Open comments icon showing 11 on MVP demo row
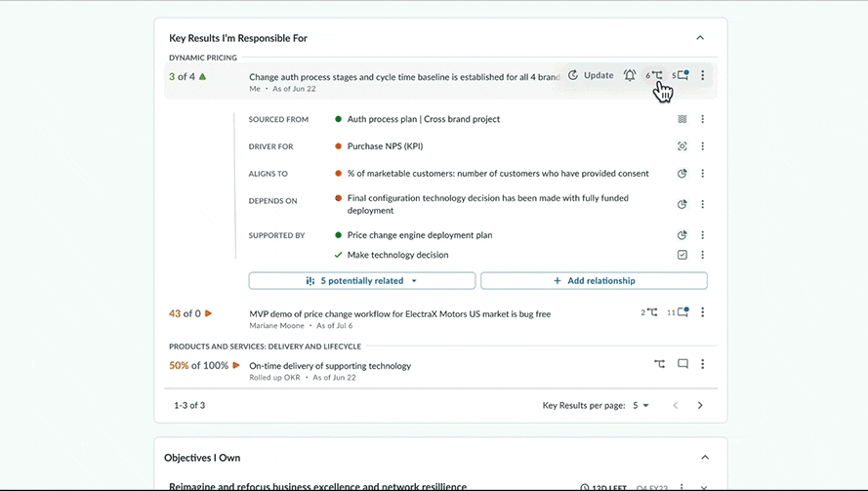The image size is (868, 491). click(679, 312)
